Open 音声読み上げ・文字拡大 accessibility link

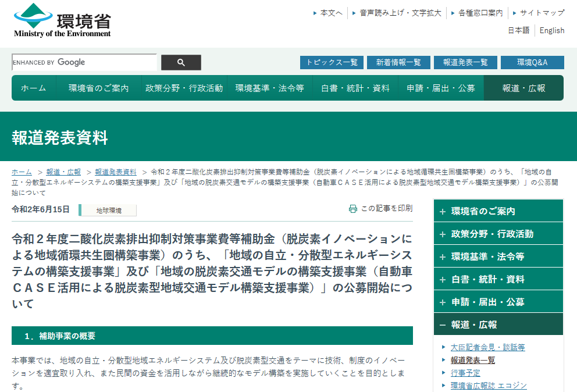[x=400, y=13]
